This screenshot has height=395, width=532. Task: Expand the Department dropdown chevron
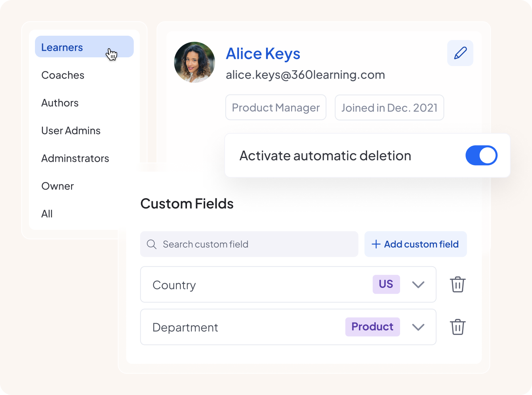(x=418, y=327)
